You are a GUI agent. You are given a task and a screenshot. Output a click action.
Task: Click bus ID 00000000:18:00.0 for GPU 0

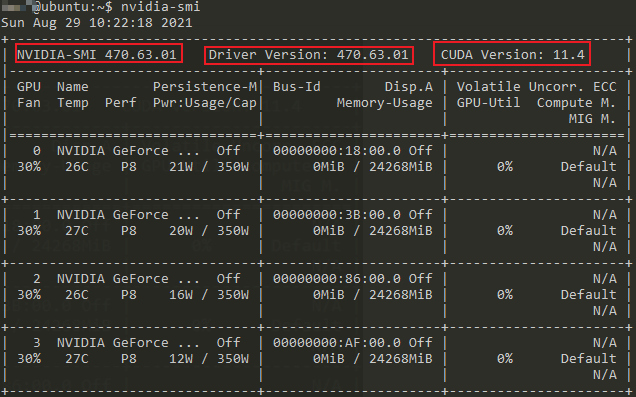click(337, 150)
